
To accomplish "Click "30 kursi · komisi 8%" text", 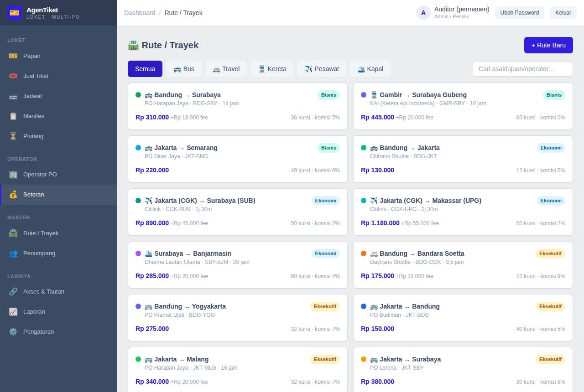I will click(541, 382).
